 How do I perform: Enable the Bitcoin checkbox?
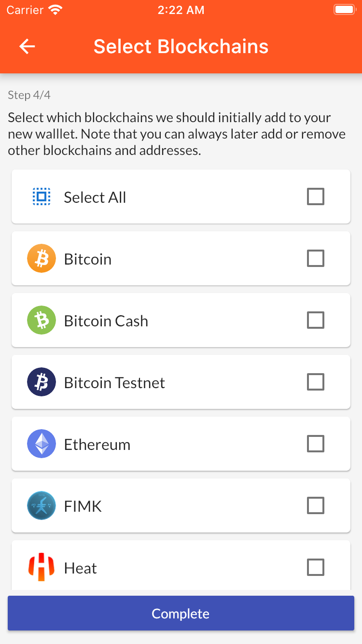[316, 258]
